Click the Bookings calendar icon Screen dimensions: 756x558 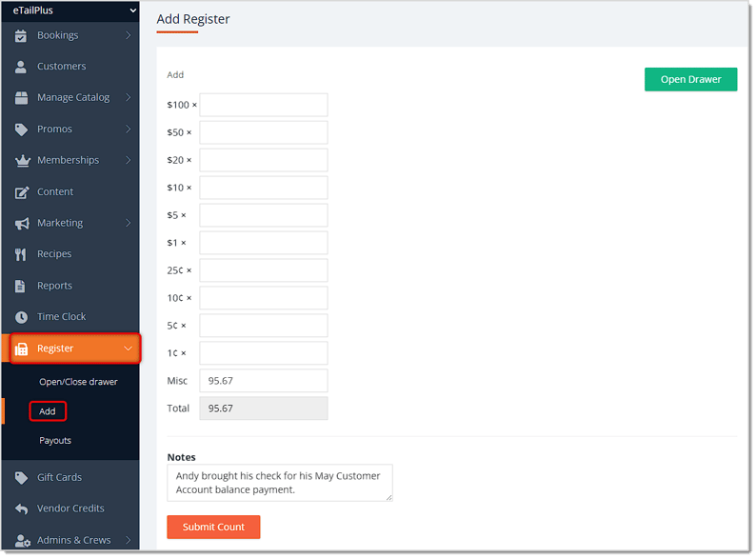point(21,35)
